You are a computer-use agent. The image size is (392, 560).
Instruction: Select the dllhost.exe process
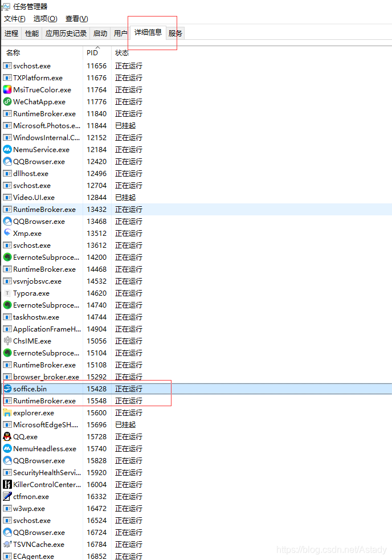[197, 174]
